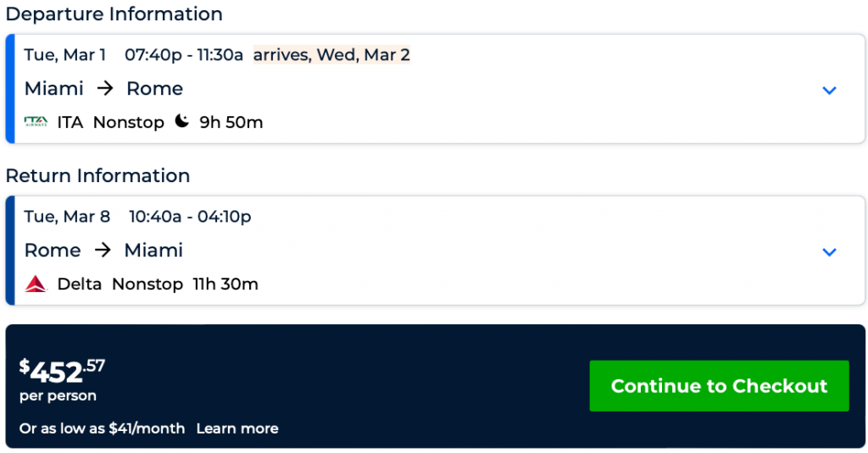
Task: Click the 11h 30m return flight duration
Action: tap(225, 285)
